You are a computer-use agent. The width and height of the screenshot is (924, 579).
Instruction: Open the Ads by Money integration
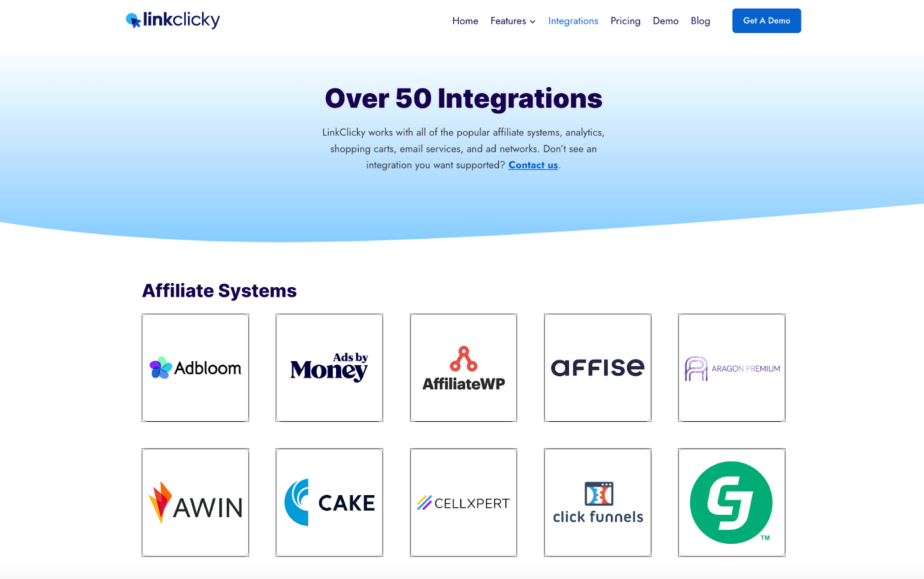(329, 368)
